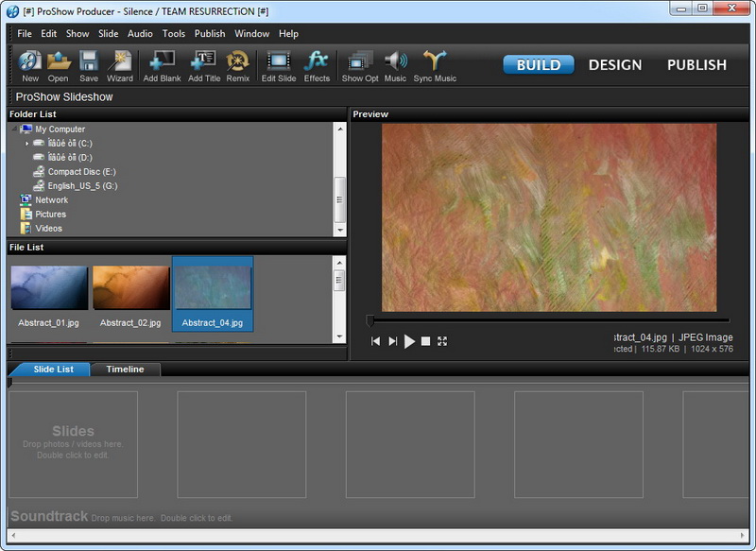Open the Edit Slide editor

277,60
